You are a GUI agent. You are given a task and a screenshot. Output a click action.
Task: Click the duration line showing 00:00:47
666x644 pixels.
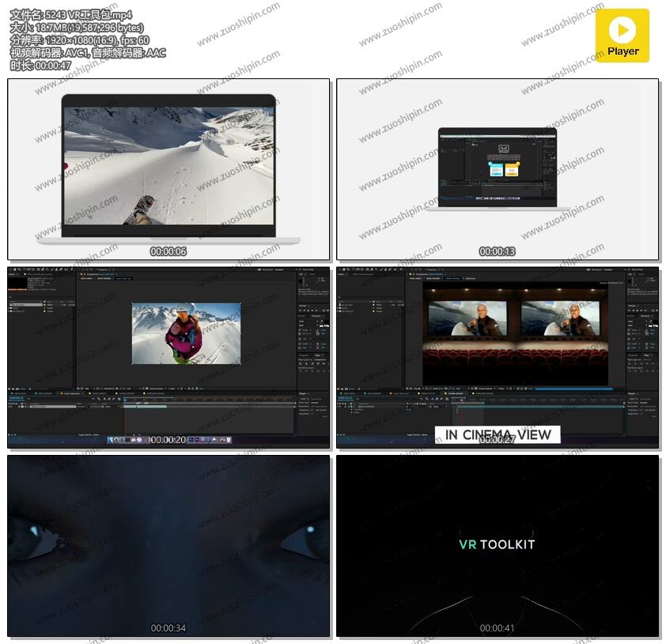[x=40, y=66]
